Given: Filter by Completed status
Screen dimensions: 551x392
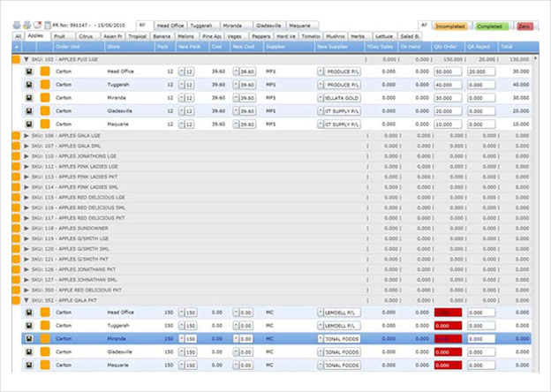Looking at the screenshot, I should pyautogui.click(x=492, y=26).
